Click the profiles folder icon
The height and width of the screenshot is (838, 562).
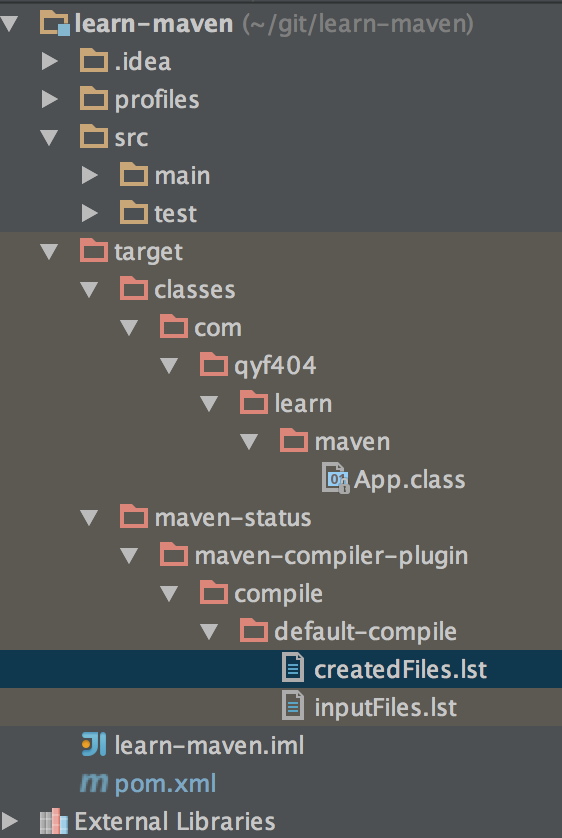coord(94,98)
